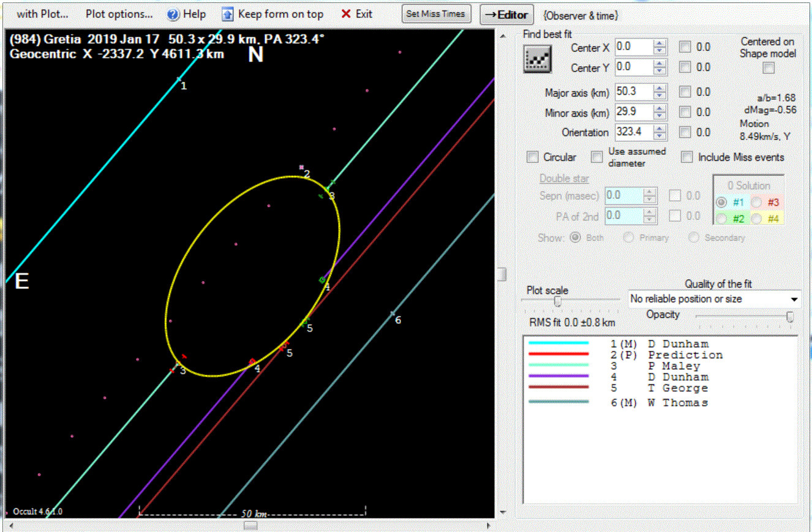The image size is (812, 532).
Task: Tick the Orientation checkbox
Action: click(x=685, y=132)
